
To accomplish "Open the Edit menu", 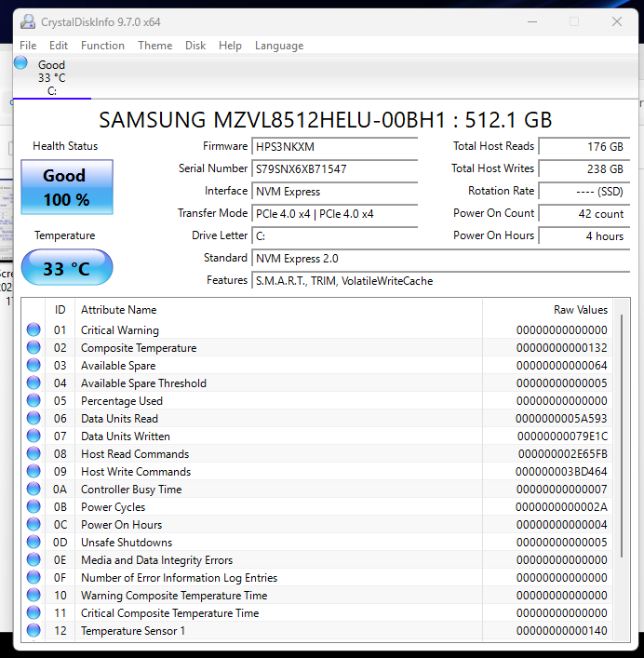I will [59, 46].
